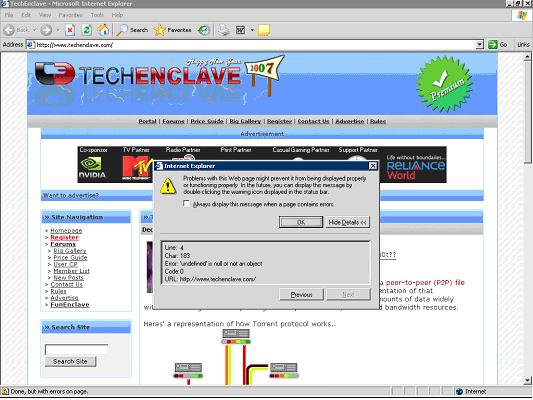Open the New Posts sidebar link
Screen dimensions: 533x400
click(68, 278)
